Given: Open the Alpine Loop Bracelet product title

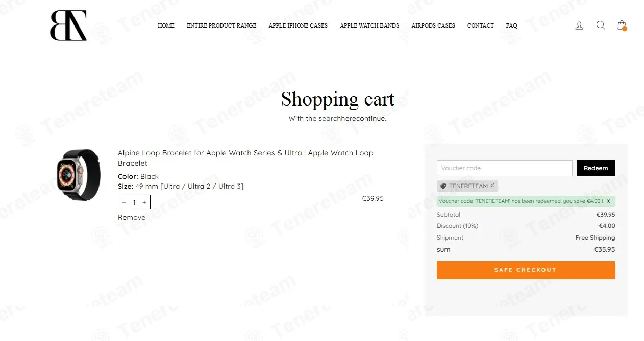Looking at the screenshot, I should coord(246,158).
